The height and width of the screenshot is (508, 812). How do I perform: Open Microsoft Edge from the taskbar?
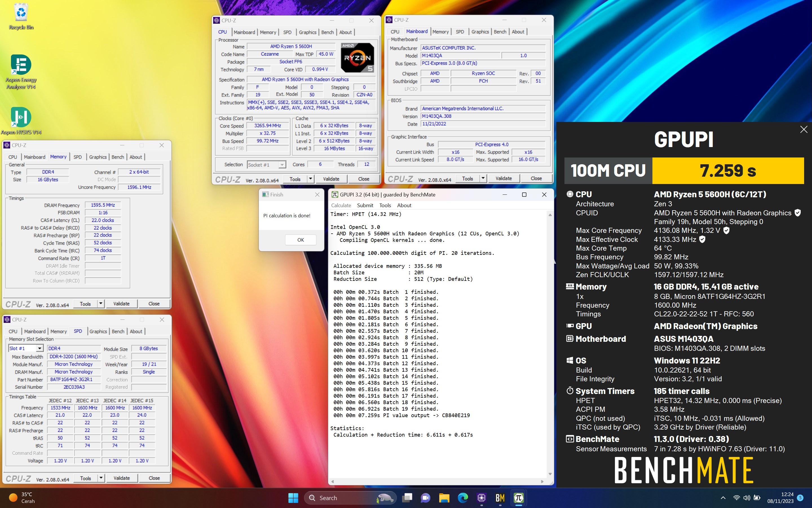point(463,498)
